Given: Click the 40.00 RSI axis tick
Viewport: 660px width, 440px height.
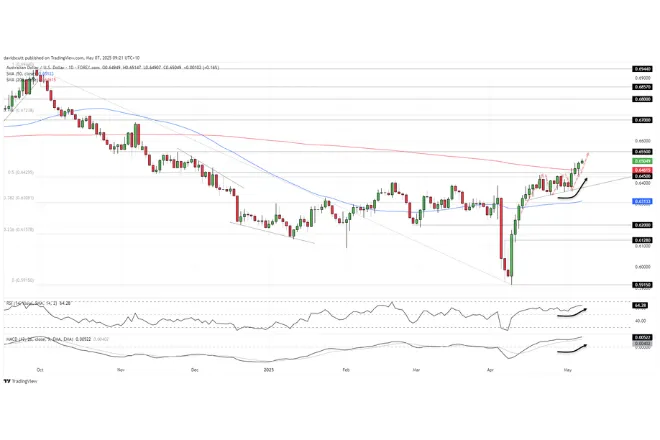Looking at the screenshot, I should [640, 321].
